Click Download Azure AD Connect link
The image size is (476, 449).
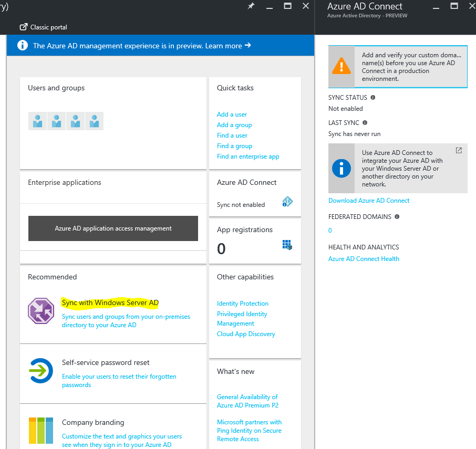(x=369, y=201)
